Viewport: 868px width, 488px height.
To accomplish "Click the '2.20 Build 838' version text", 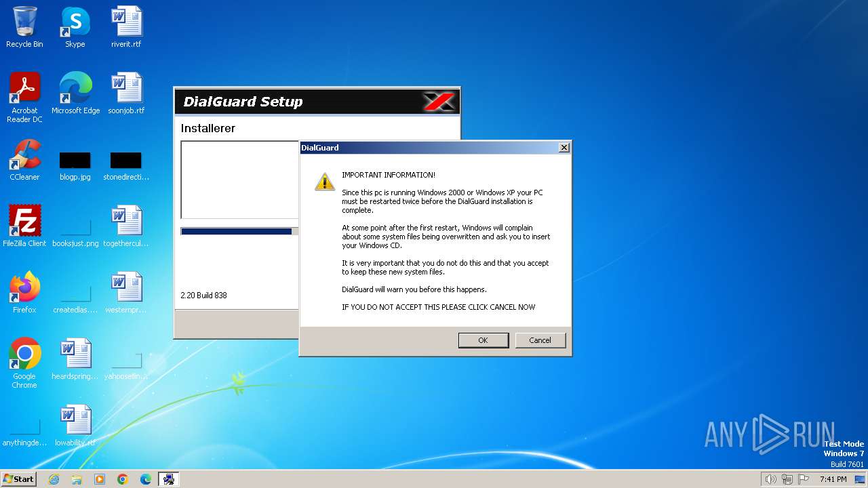I will (203, 296).
